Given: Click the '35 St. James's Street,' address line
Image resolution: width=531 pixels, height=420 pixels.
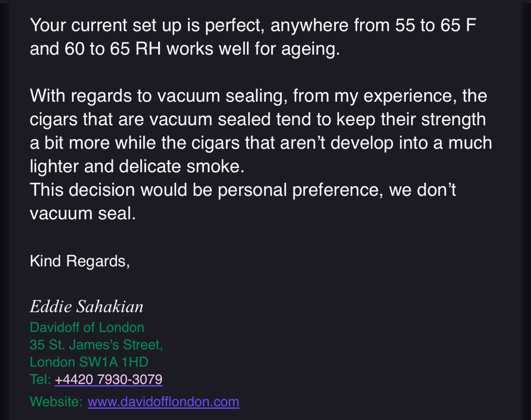Looking at the screenshot, I should [96, 345].
